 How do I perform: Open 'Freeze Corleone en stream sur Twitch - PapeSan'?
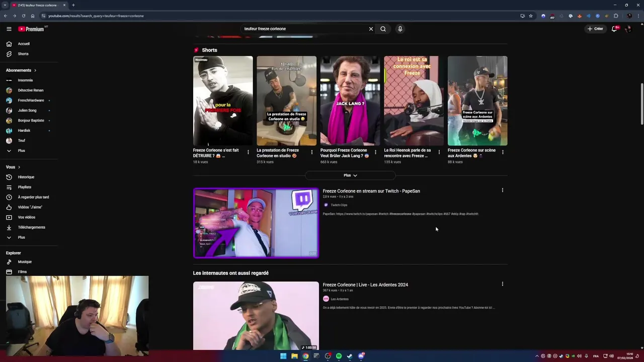coord(371,191)
